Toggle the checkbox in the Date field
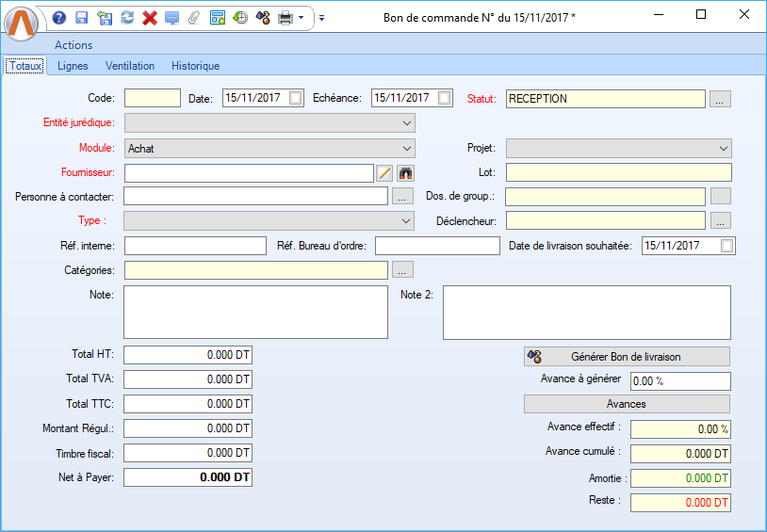Screen dimensions: 767x532 296,98
